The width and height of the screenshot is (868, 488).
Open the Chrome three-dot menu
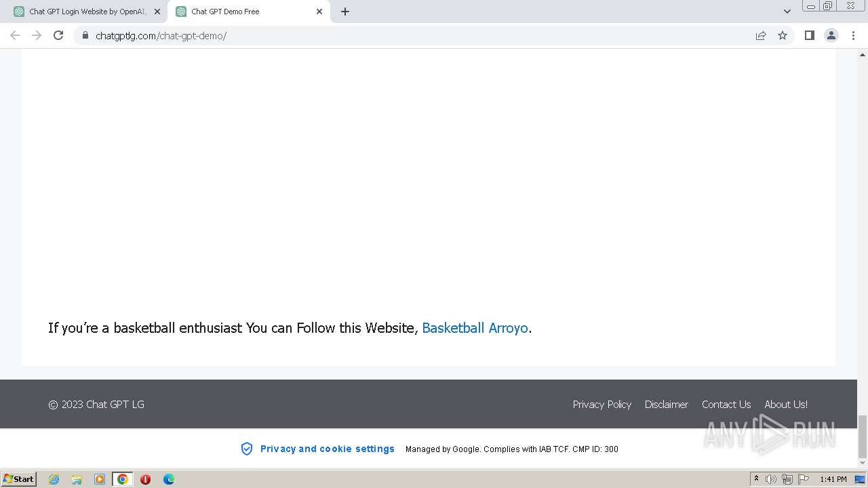point(853,35)
